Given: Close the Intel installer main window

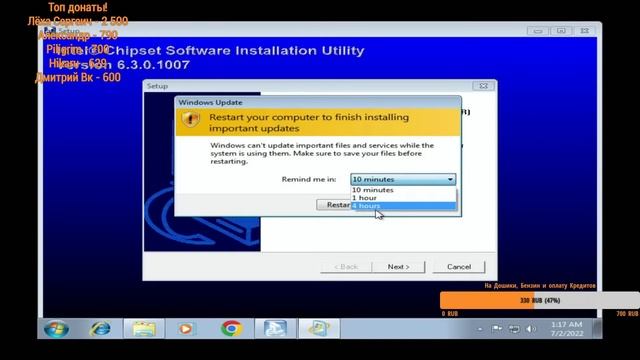Looking at the screenshot, I should (584, 31).
